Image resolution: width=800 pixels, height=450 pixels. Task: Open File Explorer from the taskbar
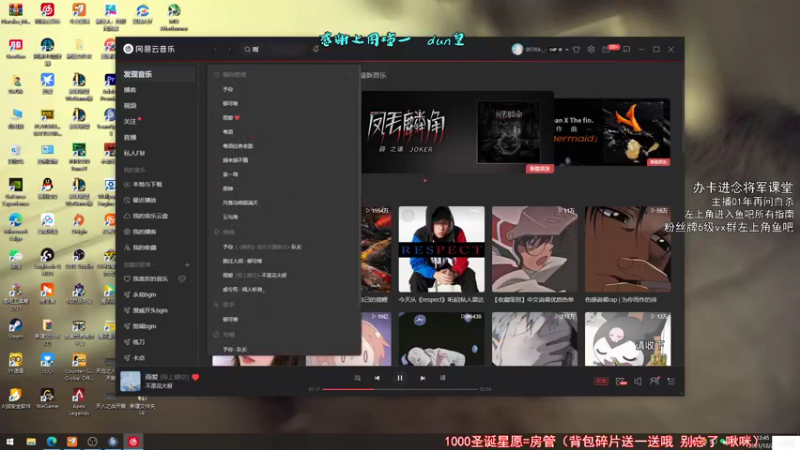coord(31,441)
